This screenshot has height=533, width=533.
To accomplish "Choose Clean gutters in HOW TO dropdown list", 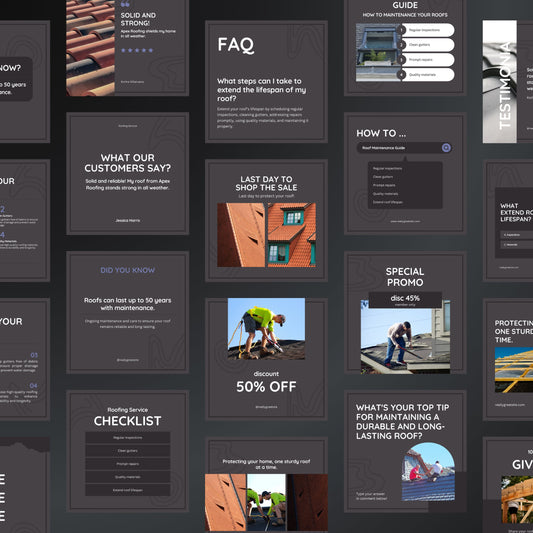I will [383, 177].
